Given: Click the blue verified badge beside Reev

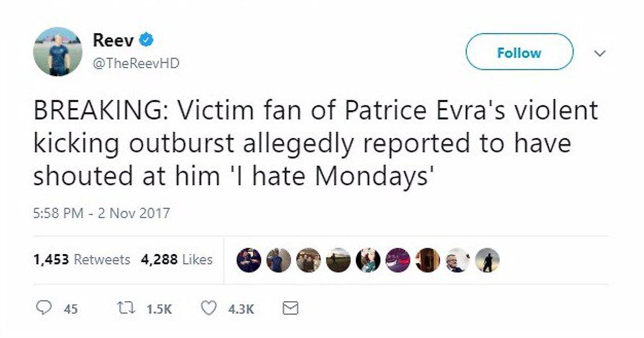Looking at the screenshot, I should 147,39.
